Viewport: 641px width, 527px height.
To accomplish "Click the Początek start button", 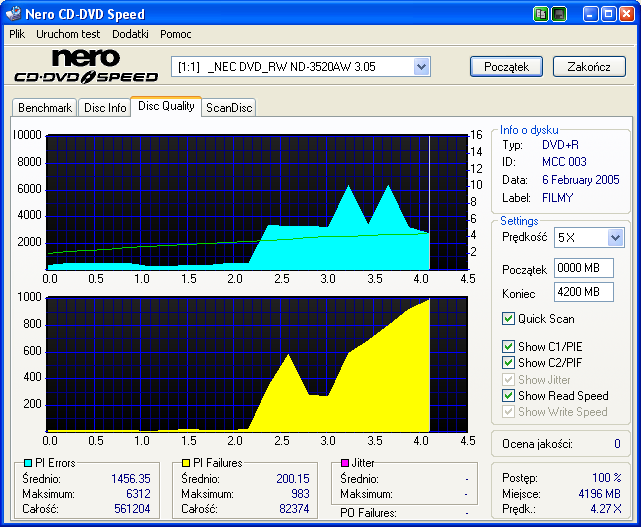I will point(507,67).
